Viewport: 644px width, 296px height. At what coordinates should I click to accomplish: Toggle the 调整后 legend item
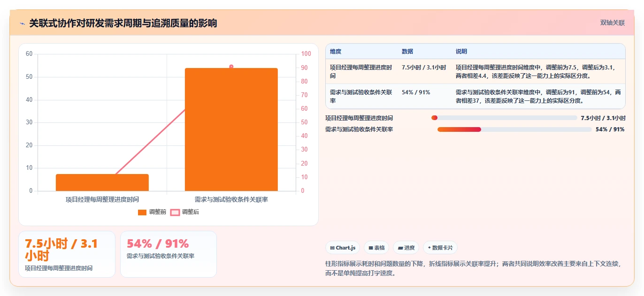point(184,212)
